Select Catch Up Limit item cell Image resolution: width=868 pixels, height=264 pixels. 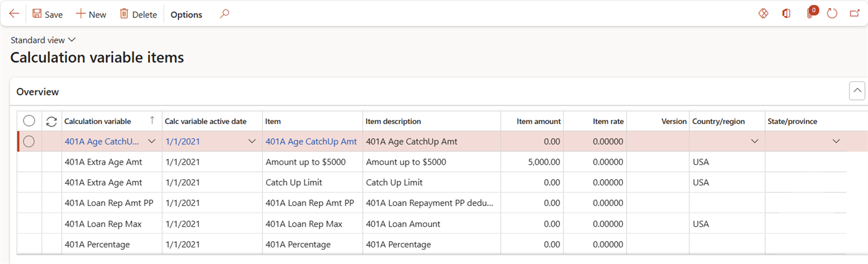pos(312,182)
